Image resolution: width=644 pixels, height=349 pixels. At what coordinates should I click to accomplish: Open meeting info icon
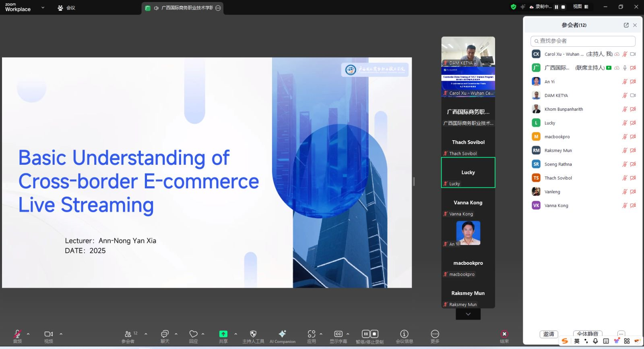[404, 334]
